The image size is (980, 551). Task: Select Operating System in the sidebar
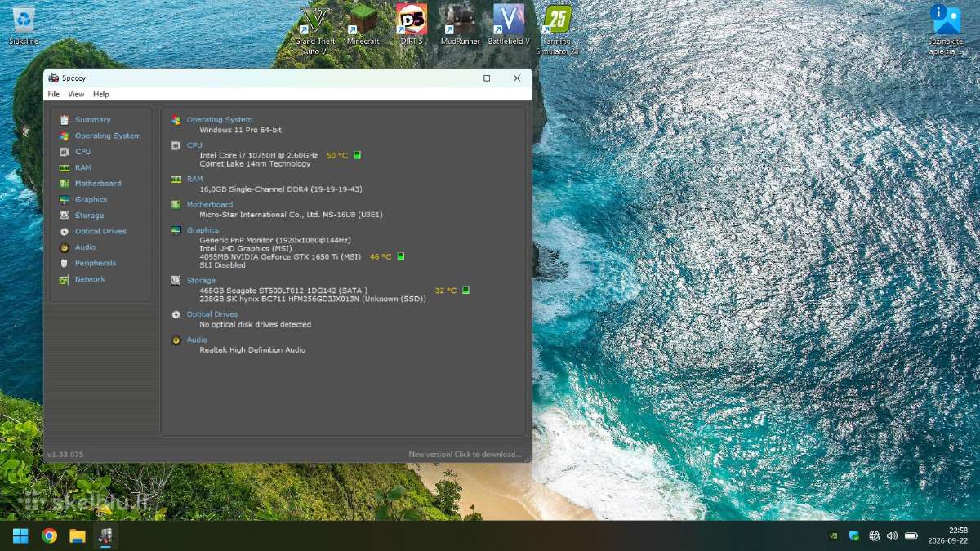(107, 136)
